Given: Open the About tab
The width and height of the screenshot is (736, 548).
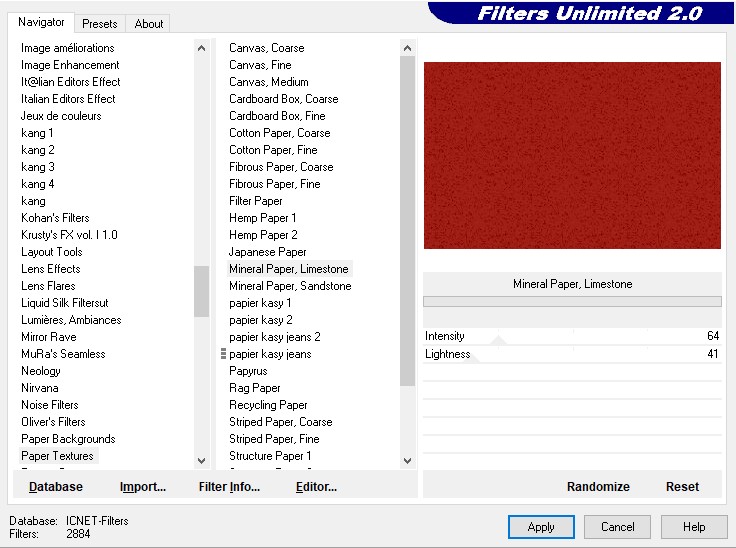Looking at the screenshot, I should (149, 23).
